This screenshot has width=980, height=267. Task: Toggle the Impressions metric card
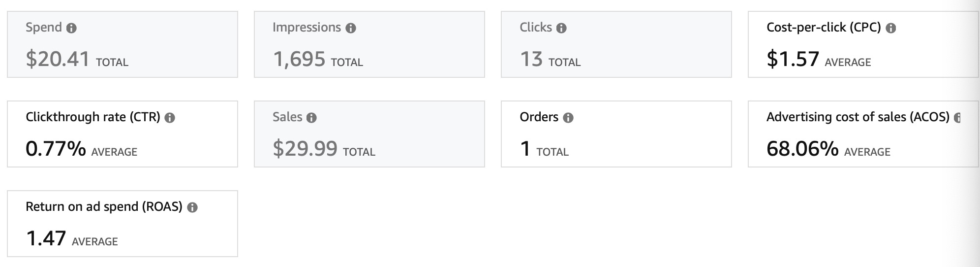click(x=369, y=44)
